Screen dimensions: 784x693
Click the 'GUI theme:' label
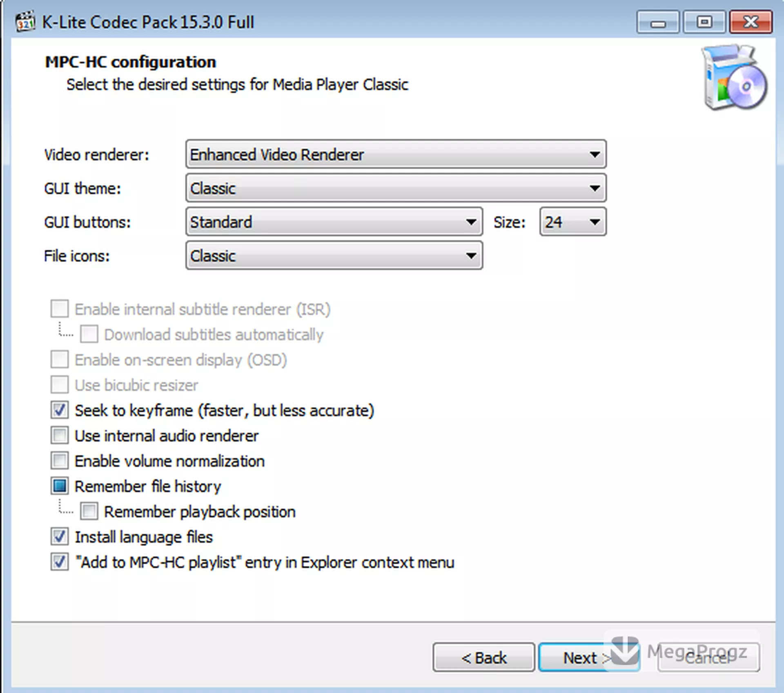point(82,188)
